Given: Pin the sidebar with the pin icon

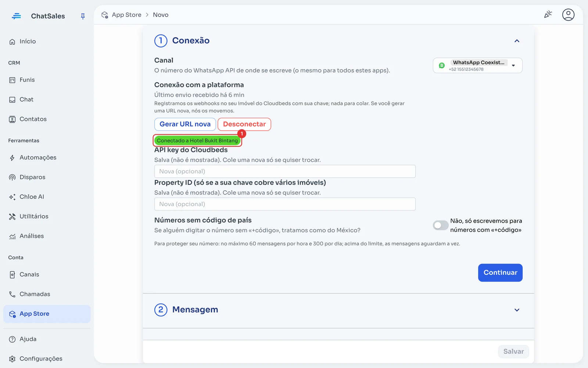Looking at the screenshot, I should (83, 16).
